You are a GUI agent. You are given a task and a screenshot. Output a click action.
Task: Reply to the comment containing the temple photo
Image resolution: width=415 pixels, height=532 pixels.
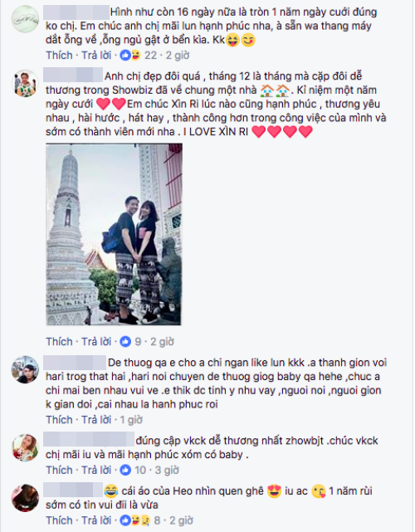(x=96, y=341)
